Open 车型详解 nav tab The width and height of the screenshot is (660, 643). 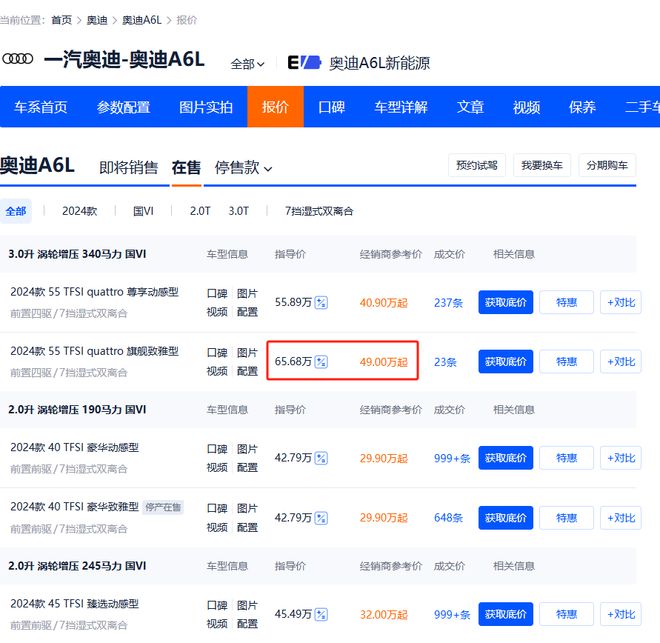tap(401, 107)
